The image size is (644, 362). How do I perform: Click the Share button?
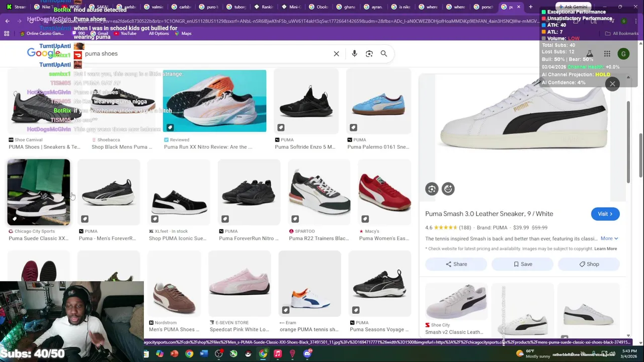[456, 264]
